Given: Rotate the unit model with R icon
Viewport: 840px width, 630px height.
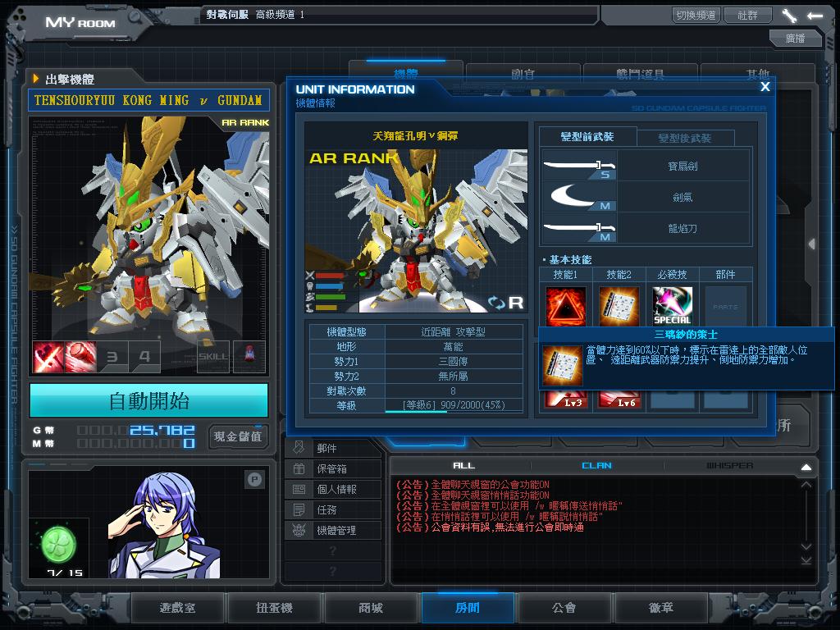Looking at the screenshot, I should click(x=506, y=303).
